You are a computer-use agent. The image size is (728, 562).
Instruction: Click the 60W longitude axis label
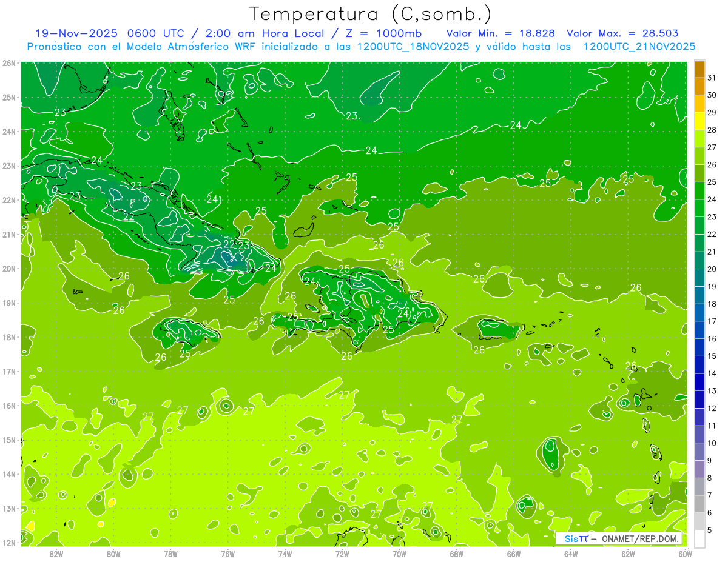click(x=685, y=554)
